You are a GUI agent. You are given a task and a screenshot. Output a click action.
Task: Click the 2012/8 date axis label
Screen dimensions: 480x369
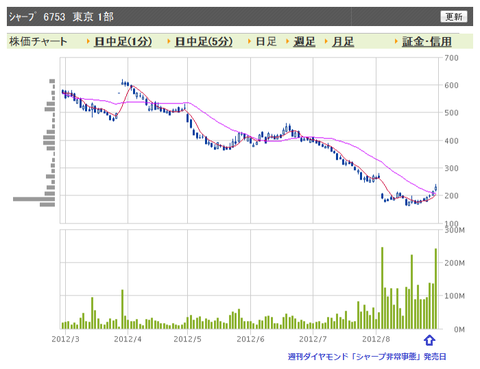[x=376, y=339]
